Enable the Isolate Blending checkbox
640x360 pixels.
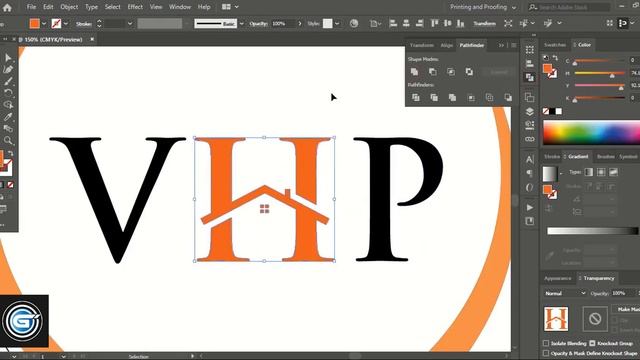pyautogui.click(x=546, y=343)
